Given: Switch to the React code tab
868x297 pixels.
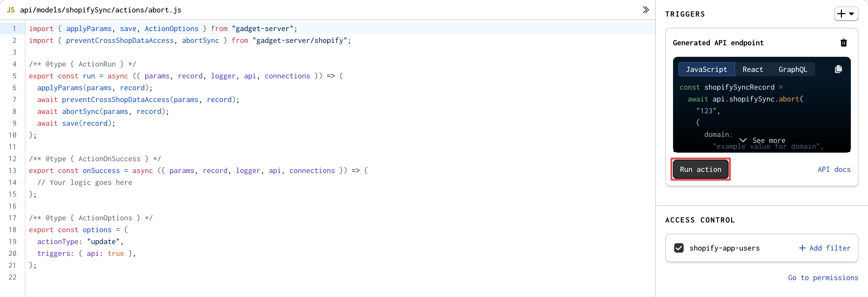Looking at the screenshot, I should pos(752,70).
